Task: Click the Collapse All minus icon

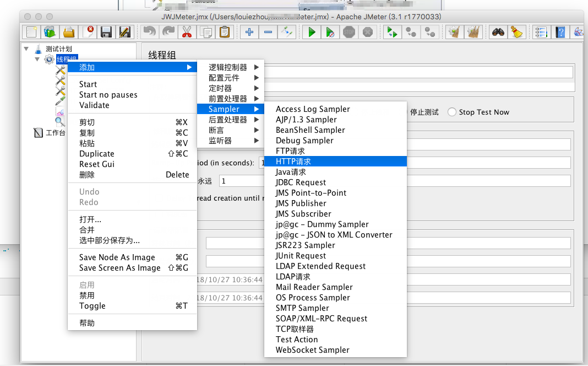Action: [x=268, y=33]
